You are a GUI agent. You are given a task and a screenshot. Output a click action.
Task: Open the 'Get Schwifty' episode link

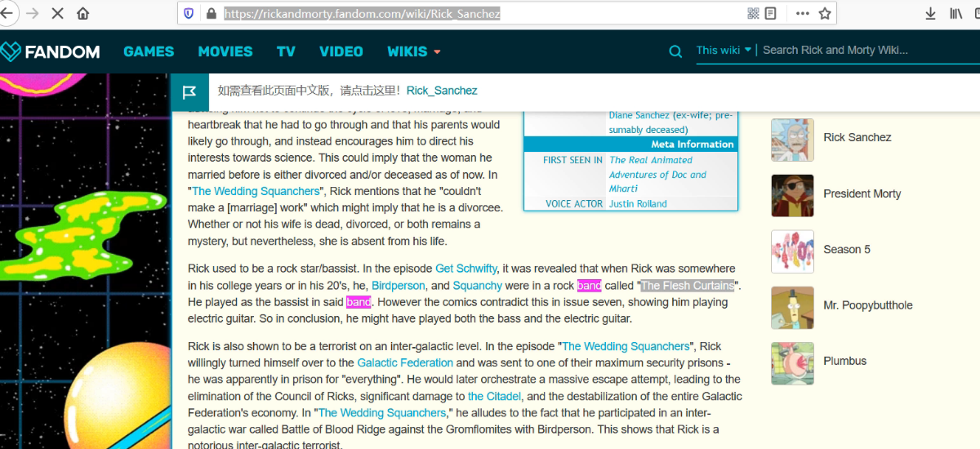pos(466,269)
